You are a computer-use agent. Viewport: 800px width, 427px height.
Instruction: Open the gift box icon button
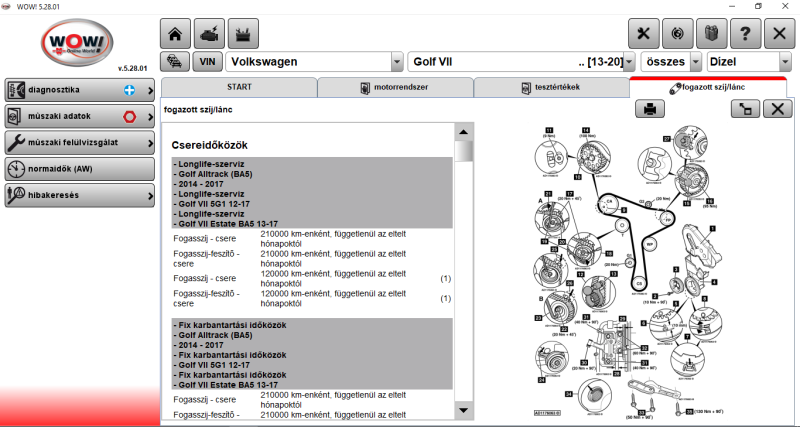[x=711, y=34]
